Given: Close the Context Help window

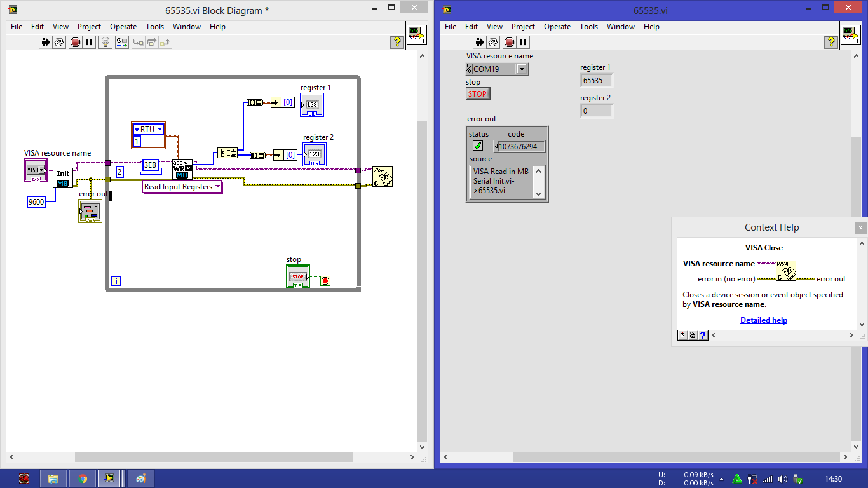Looking at the screenshot, I should 860,227.
